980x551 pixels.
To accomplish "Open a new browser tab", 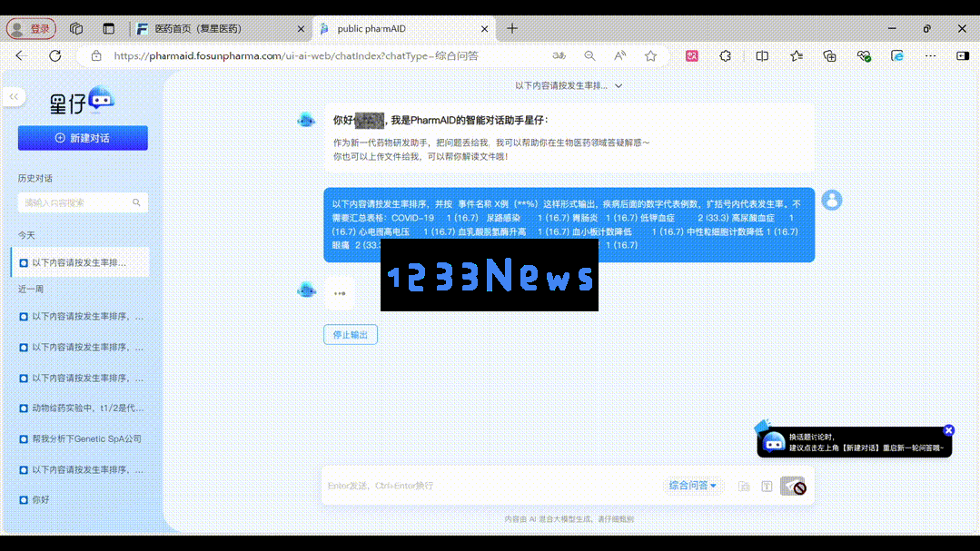I will 512,28.
